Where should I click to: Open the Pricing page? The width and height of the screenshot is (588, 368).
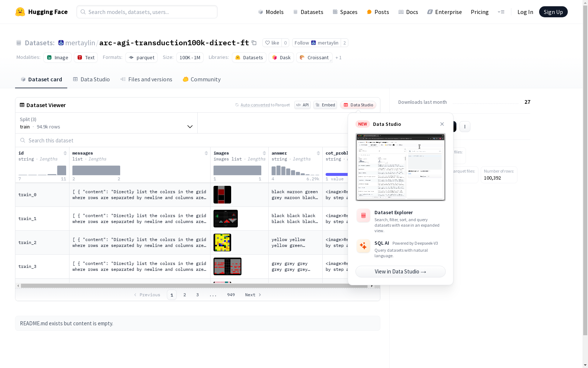(480, 12)
